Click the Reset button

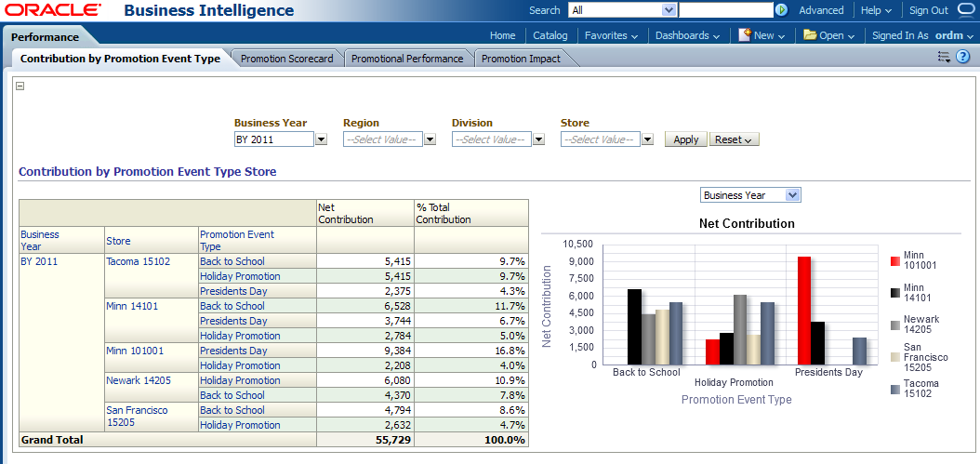pos(734,139)
